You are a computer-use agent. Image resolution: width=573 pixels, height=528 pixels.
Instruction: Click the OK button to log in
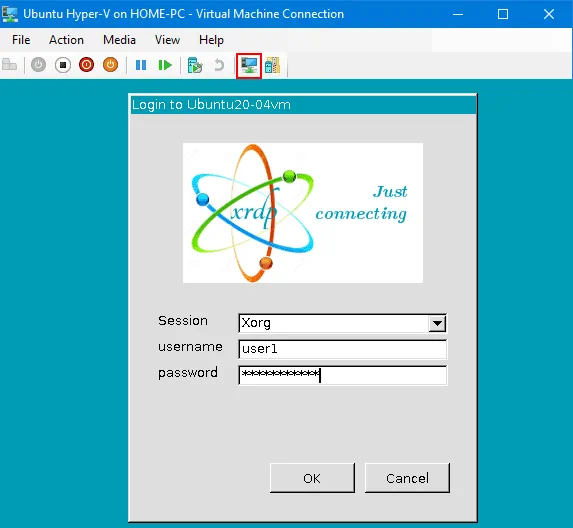[x=312, y=478]
